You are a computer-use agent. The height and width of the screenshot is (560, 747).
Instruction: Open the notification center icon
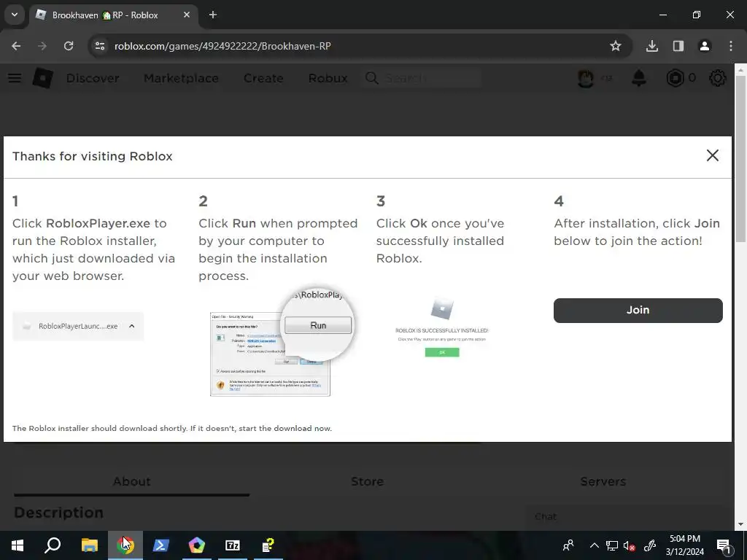pyautogui.click(x=724, y=545)
